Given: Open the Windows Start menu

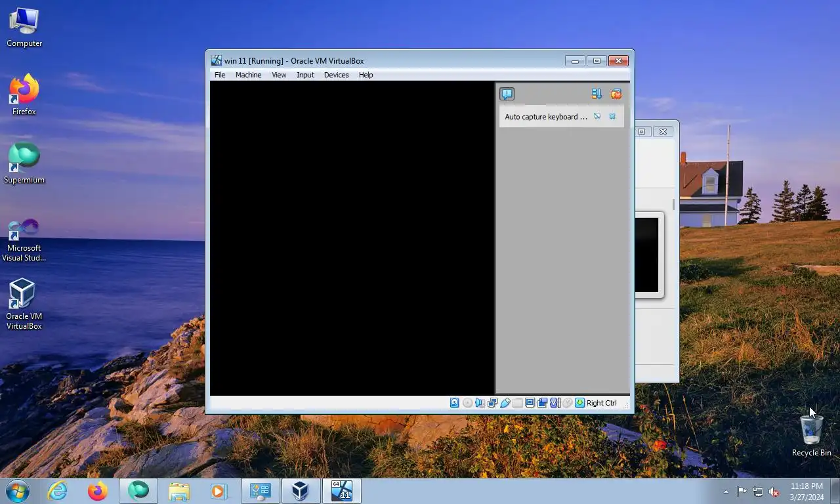Looking at the screenshot, I should coord(18,491).
